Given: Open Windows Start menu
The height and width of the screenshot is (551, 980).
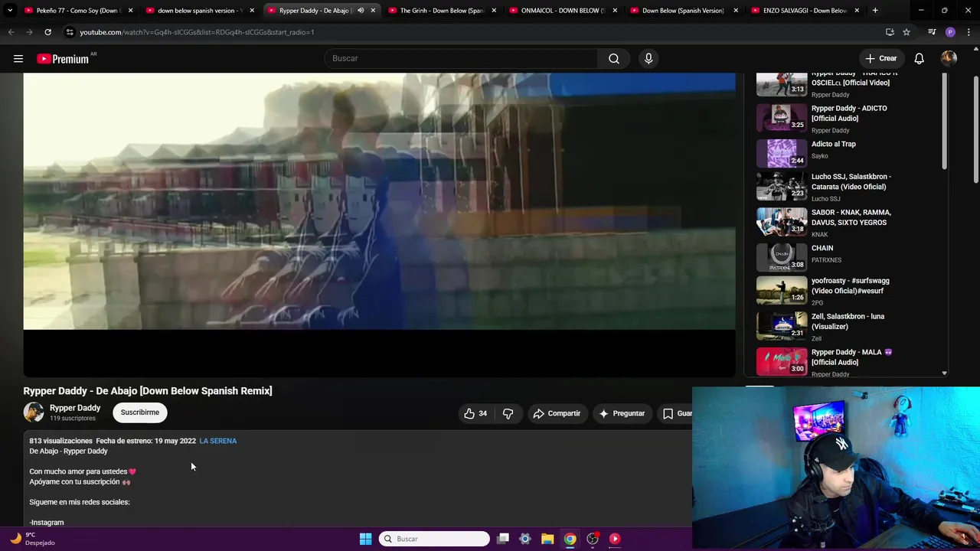Looking at the screenshot, I should 366,539.
